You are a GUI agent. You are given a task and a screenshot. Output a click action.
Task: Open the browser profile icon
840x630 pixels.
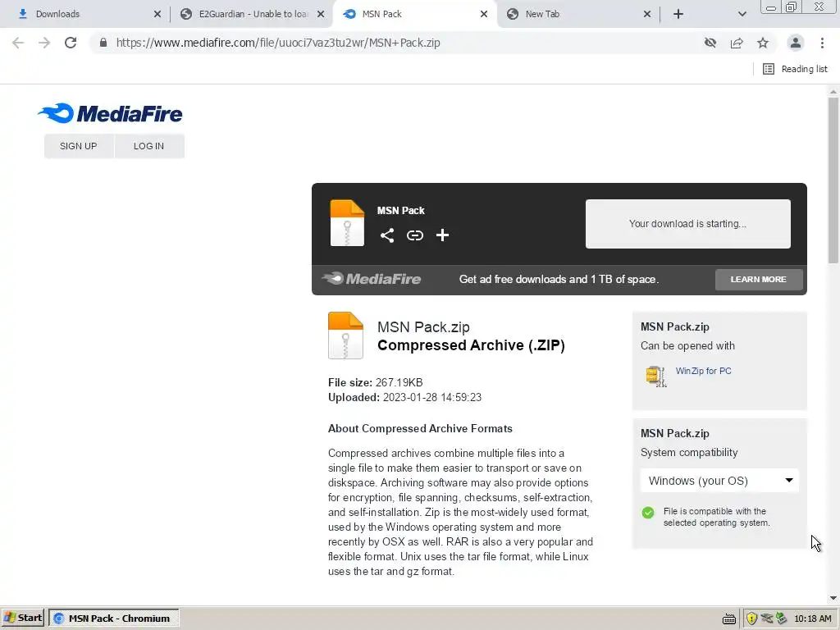[796, 43]
